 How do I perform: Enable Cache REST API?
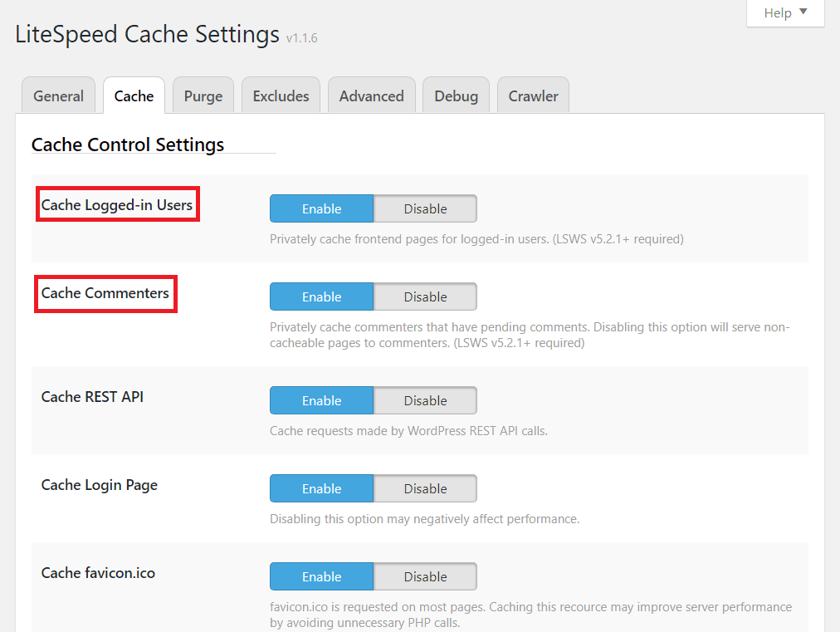(x=321, y=400)
